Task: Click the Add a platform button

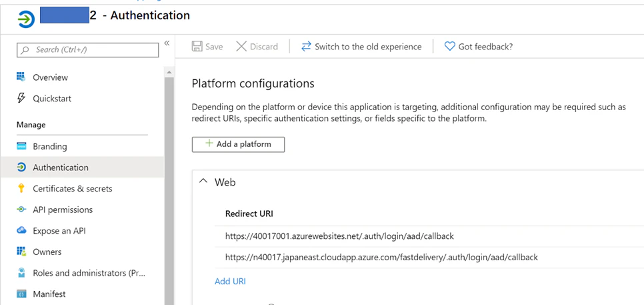Action: [238, 144]
